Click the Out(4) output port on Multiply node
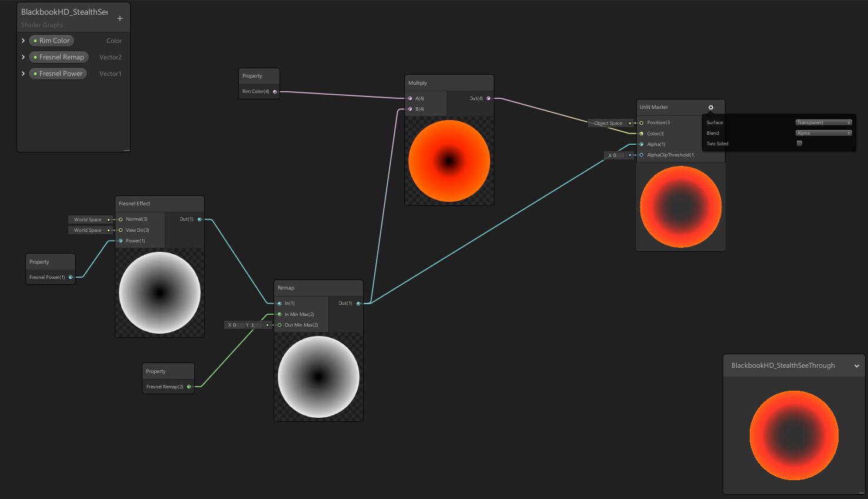Image resolution: width=868 pixels, height=499 pixels. tap(488, 98)
